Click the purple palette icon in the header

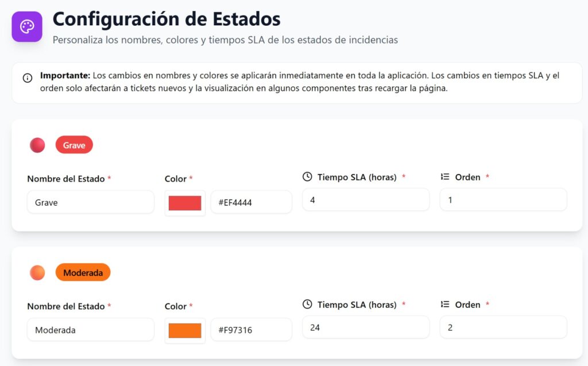(27, 26)
